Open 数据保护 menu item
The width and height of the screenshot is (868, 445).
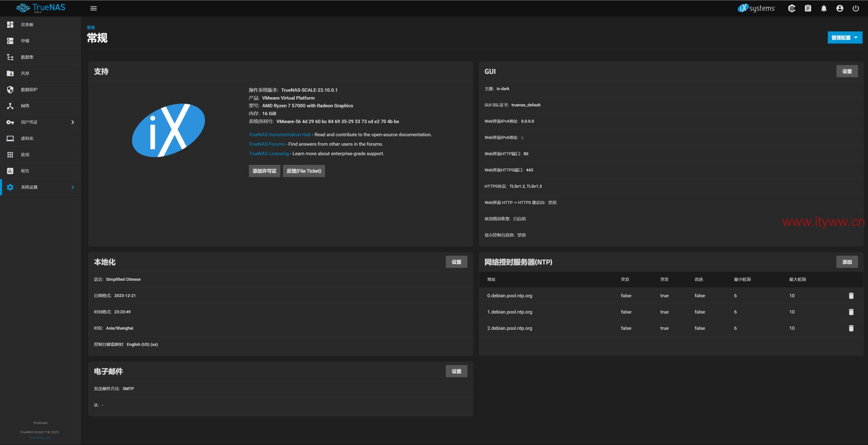pos(41,89)
